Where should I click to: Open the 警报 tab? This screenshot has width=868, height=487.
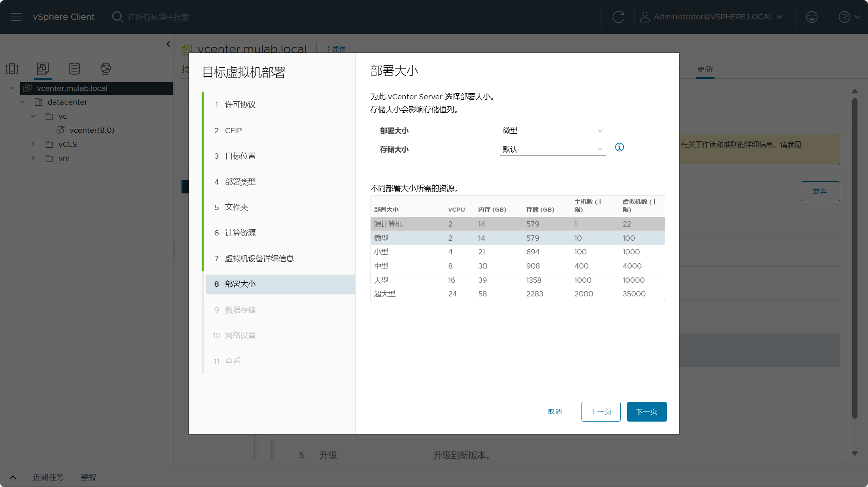tap(88, 477)
